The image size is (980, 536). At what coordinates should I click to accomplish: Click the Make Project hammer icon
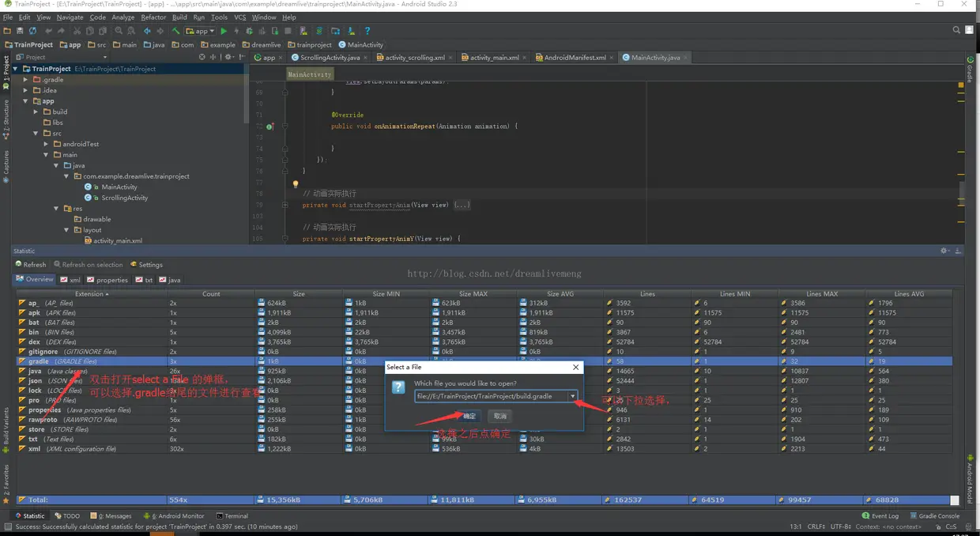pos(175,31)
